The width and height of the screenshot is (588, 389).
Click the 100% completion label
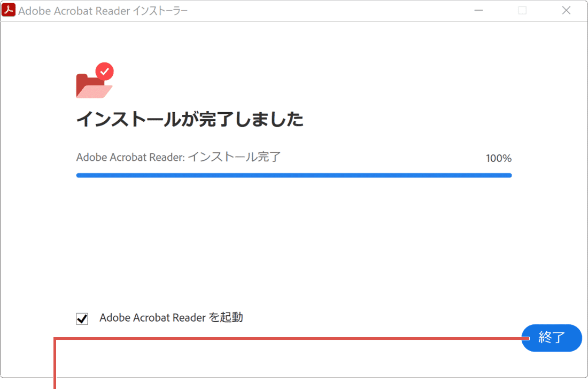click(498, 158)
